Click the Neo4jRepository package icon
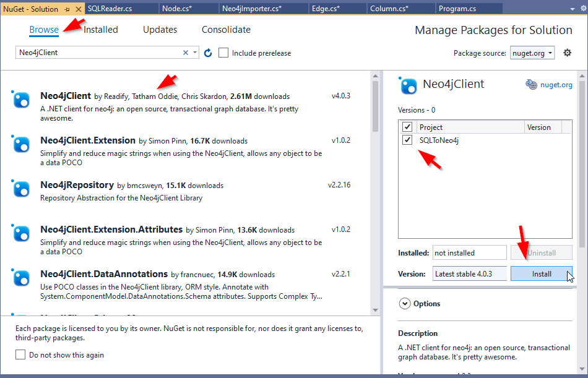The width and height of the screenshot is (588, 378). pyautogui.click(x=20, y=189)
